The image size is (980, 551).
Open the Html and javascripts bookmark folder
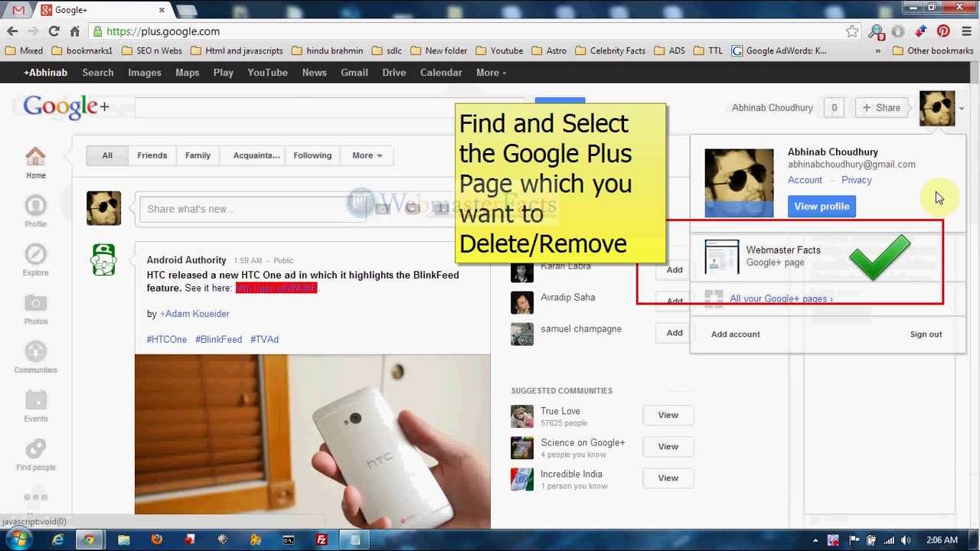(x=237, y=51)
